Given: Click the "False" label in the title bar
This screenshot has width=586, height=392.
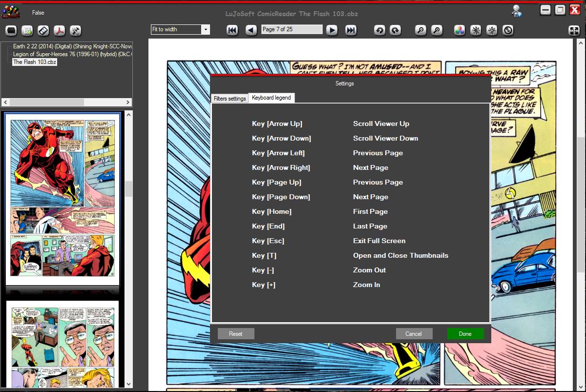Looking at the screenshot, I should coord(38,13).
